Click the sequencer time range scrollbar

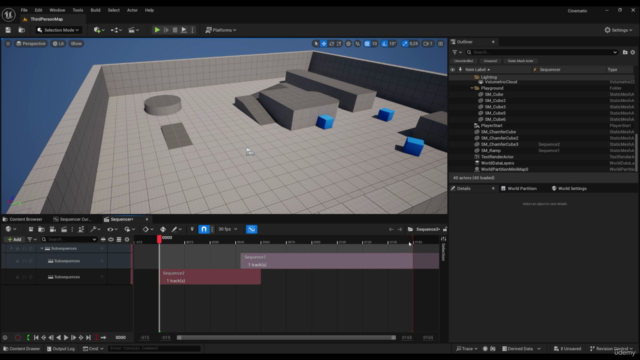286,338
